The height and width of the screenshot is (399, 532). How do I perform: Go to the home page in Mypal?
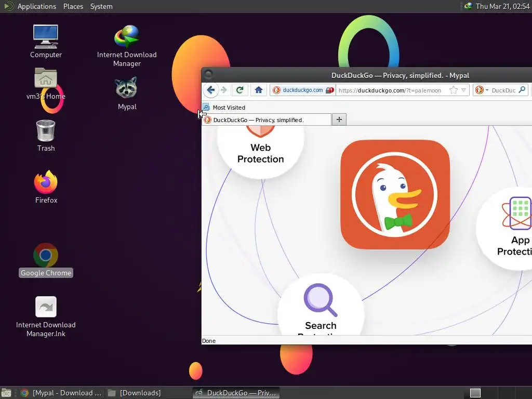tap(259, 90)
